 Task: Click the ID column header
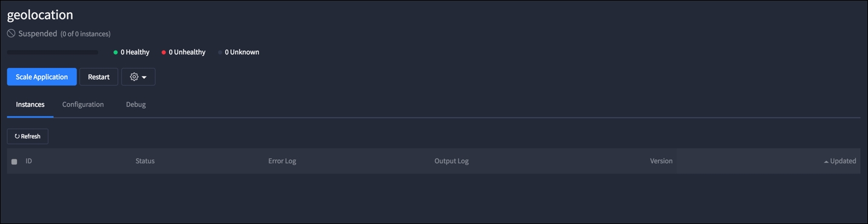28,161
